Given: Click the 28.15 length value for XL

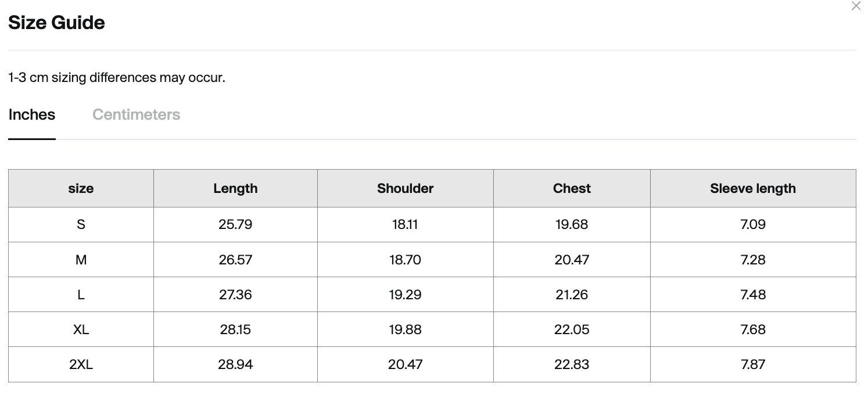Looking at the screenshot, I should coord(235,329).
